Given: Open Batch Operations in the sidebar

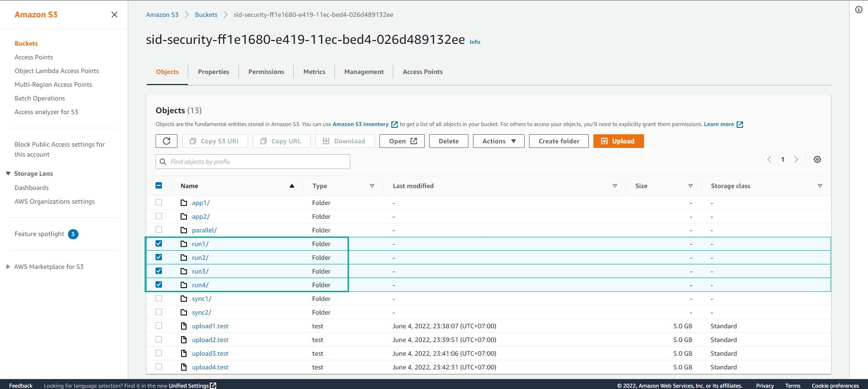Looking at the screenshot, I should pos(40,98).
